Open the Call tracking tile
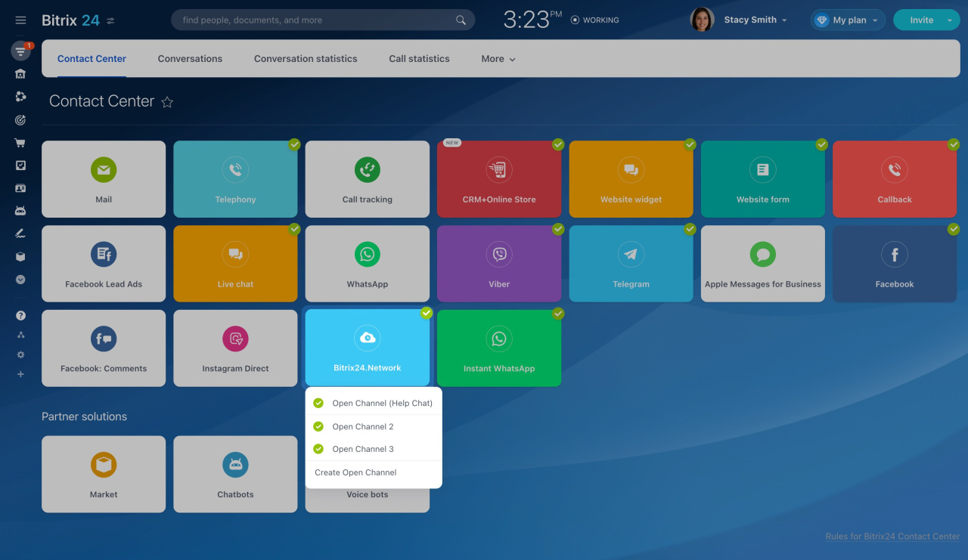 (x=367, y=179)
